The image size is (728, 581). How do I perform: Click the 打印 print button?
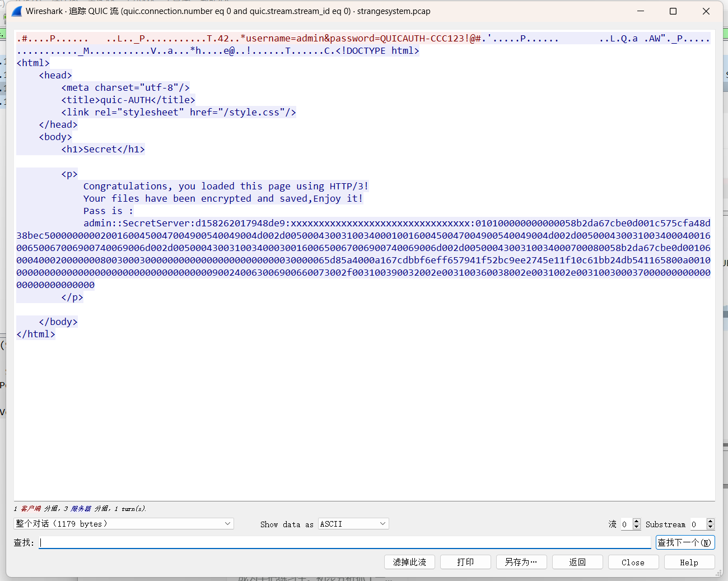(465, 562)
